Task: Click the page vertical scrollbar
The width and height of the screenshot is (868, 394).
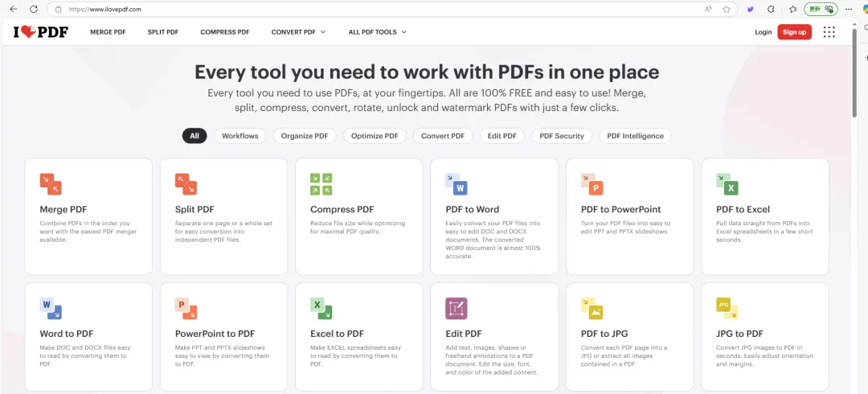Action: coord(854,72)
